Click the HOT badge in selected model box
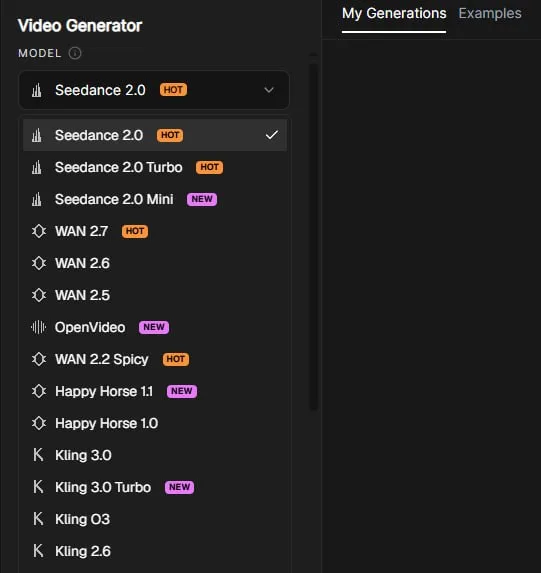Viewport: 541px width, 573px height. coord(173,90)
